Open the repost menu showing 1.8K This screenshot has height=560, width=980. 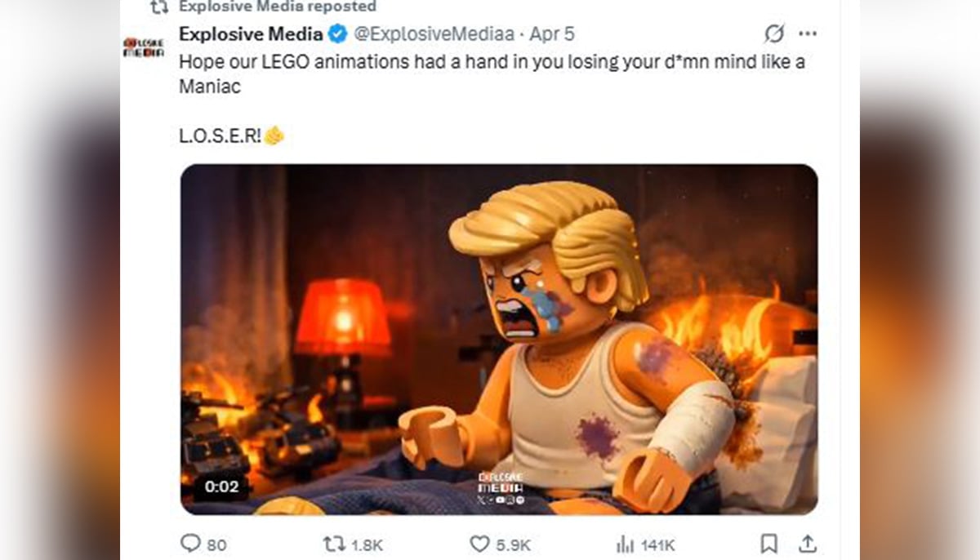point(336,544)
